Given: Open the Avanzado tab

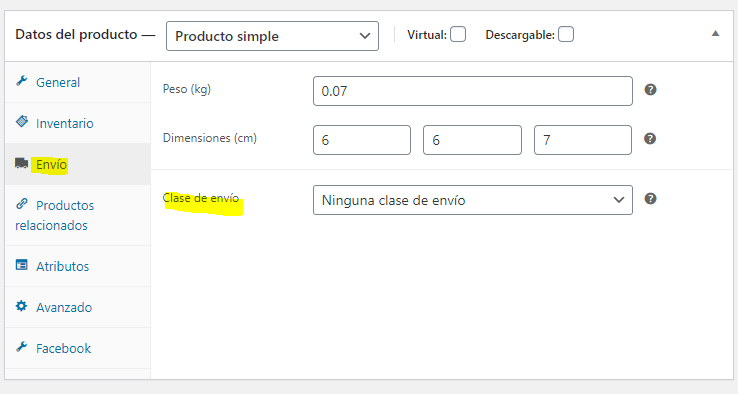Looking at the screenshot, I should 78,307.
